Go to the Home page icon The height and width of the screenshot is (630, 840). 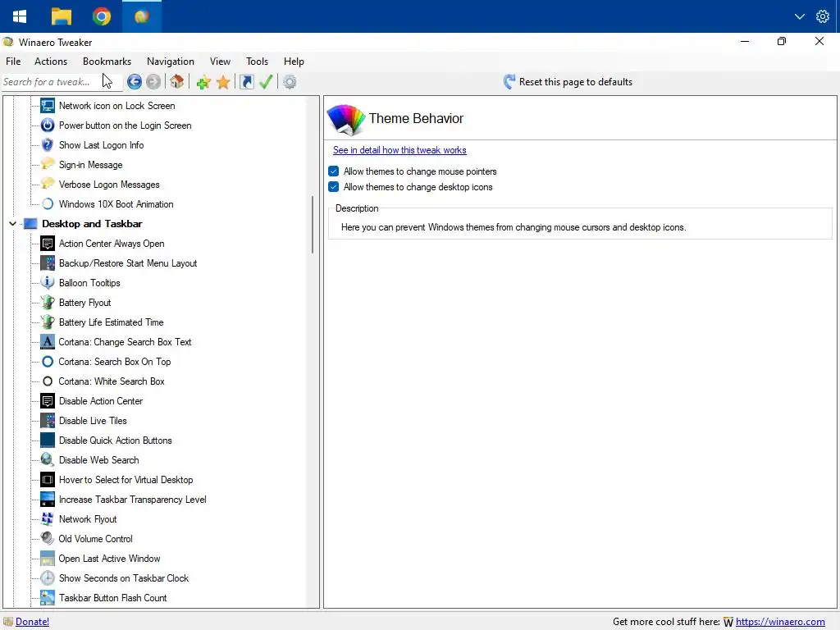tap(177, 82)
